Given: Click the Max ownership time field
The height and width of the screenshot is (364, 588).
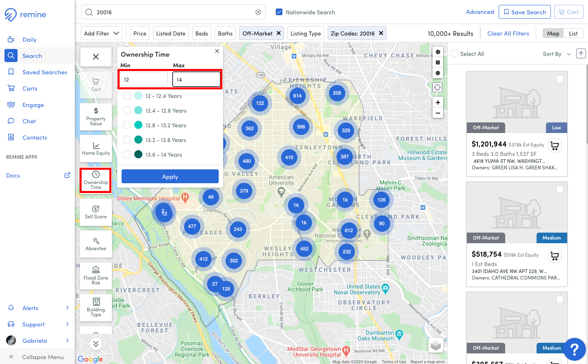Looking at the screenshot, I should point(196,80).
